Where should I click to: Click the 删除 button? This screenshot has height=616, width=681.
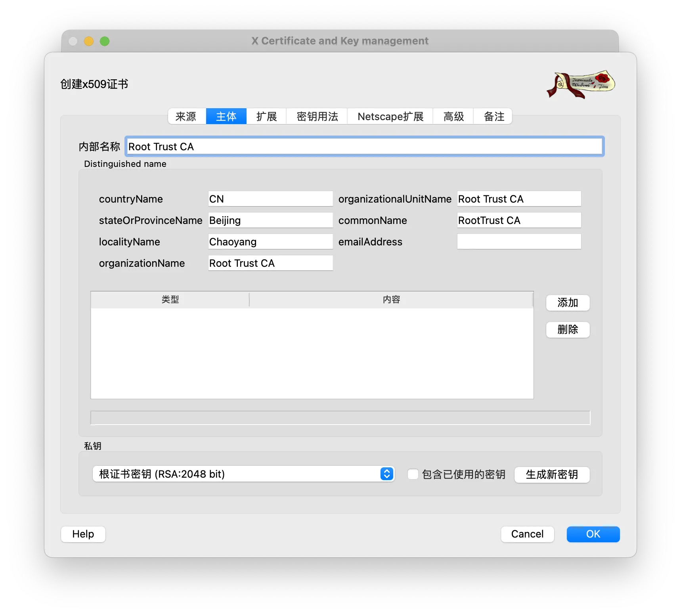coord(568,329)
